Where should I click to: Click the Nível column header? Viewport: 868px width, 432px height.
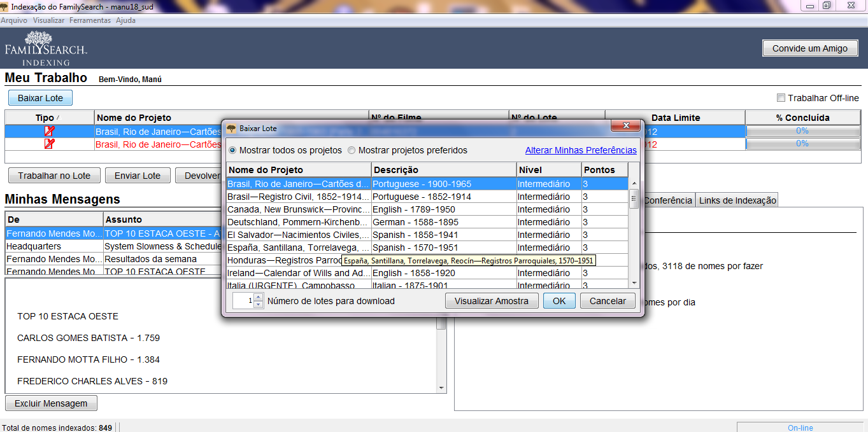coord(549,170)
